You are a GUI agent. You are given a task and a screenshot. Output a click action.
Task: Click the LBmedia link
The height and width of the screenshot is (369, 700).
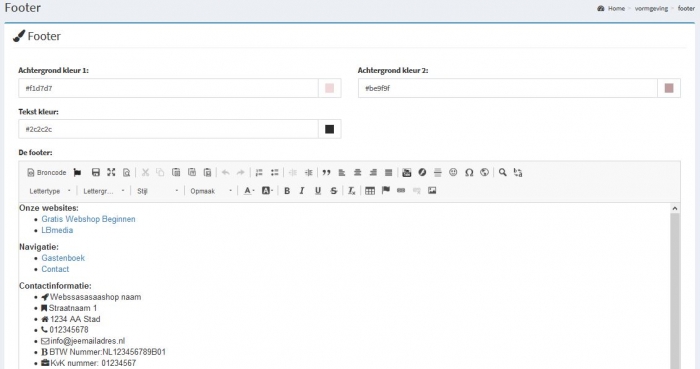point(57,230)
